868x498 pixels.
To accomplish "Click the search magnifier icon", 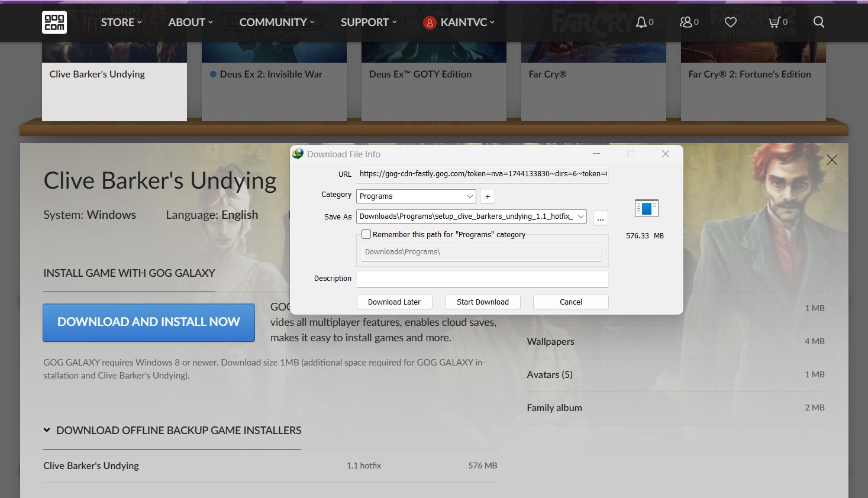I will click(819, 22).
